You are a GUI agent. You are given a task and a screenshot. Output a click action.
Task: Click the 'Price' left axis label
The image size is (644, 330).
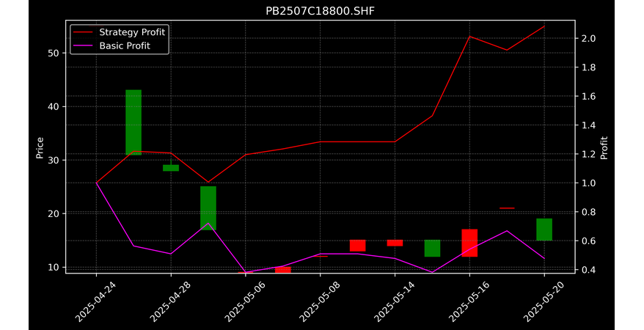[x=40, y=147]
